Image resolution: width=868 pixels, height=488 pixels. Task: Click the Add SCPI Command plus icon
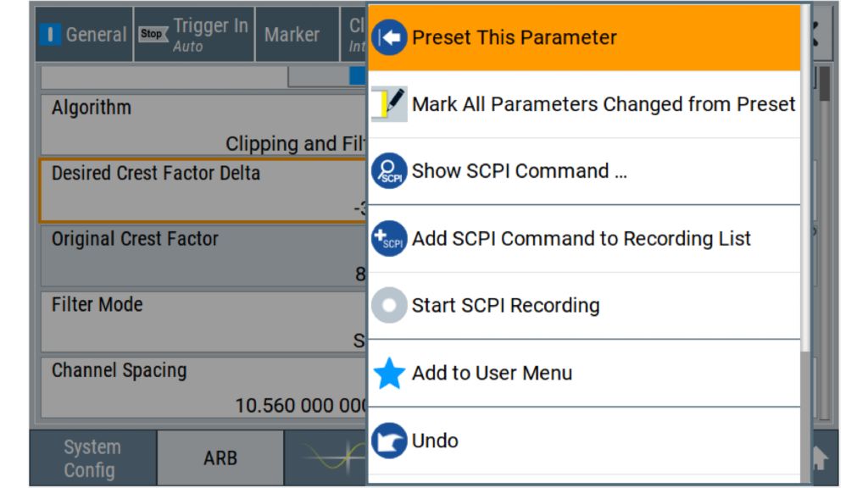(389, 238)
